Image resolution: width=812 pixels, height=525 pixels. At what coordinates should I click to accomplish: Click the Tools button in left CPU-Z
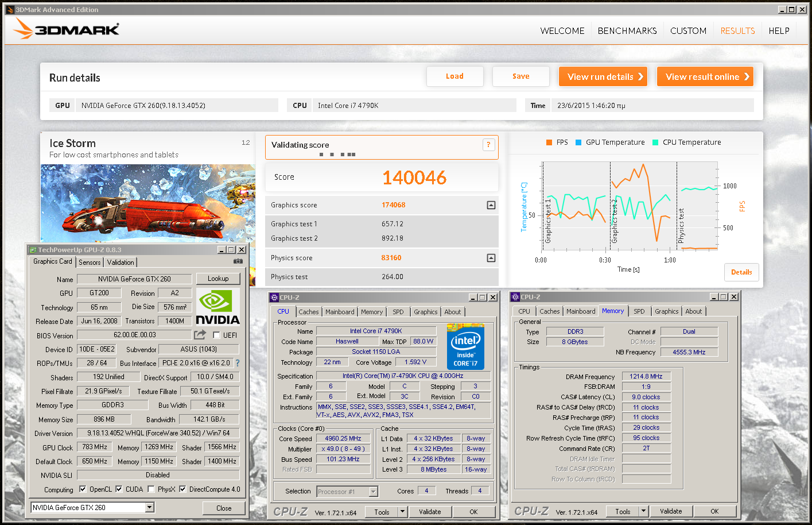point(382,512)
